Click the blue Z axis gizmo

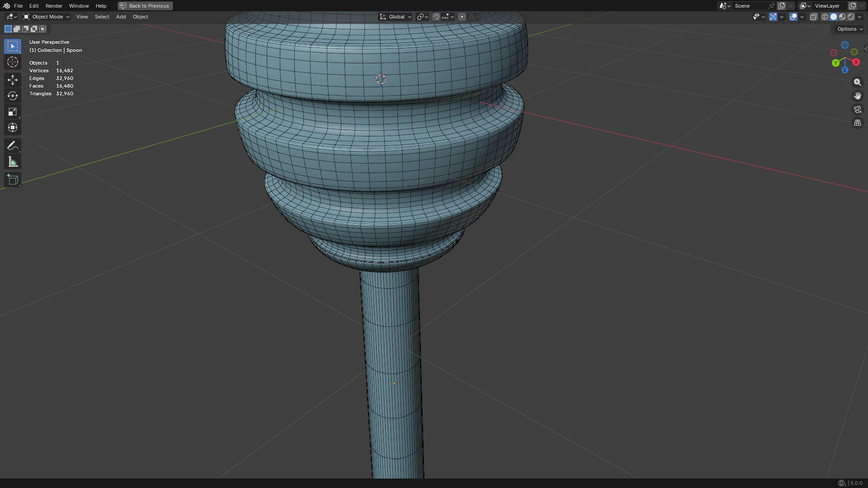pyautogui.click(x=844, y=70)
